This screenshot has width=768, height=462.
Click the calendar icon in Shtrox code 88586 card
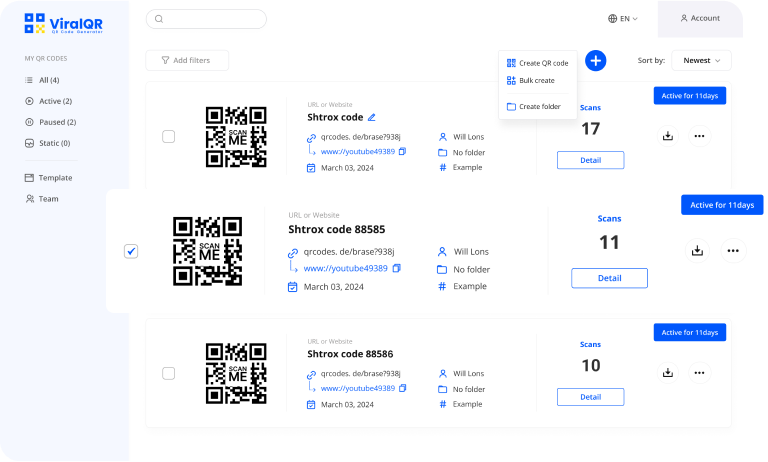(x=311, y=405)
